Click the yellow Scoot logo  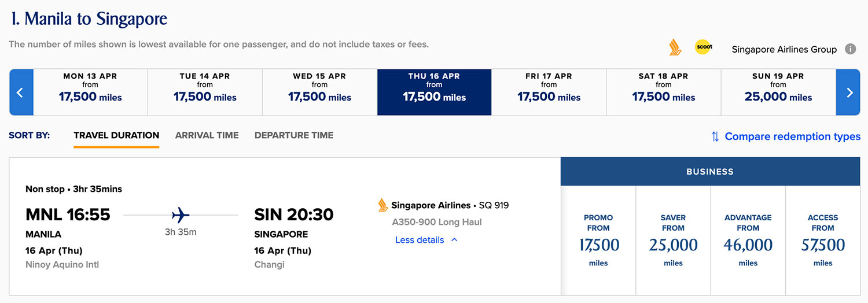click(703, 47)
